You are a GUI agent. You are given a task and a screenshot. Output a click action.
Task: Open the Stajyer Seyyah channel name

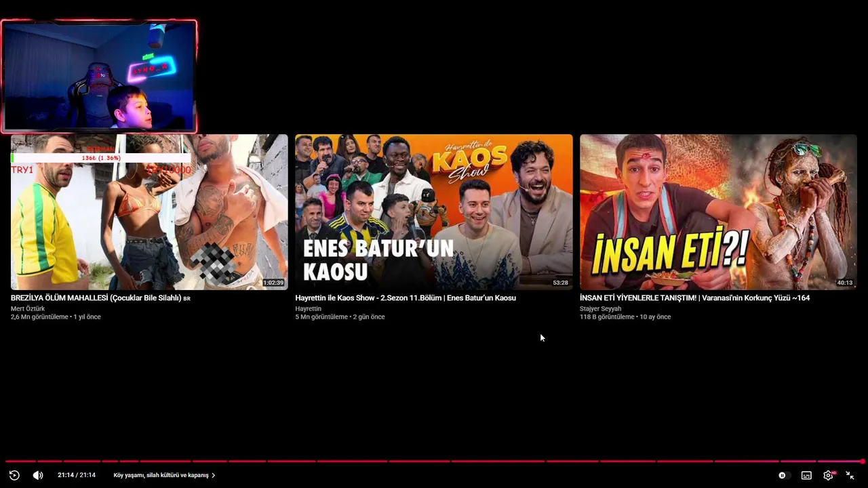click(600, 308)
